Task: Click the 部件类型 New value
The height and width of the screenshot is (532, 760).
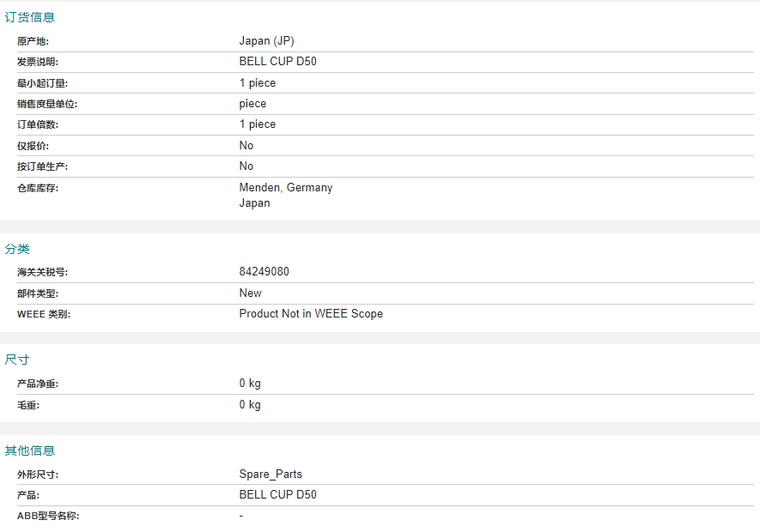Action: 250,293
